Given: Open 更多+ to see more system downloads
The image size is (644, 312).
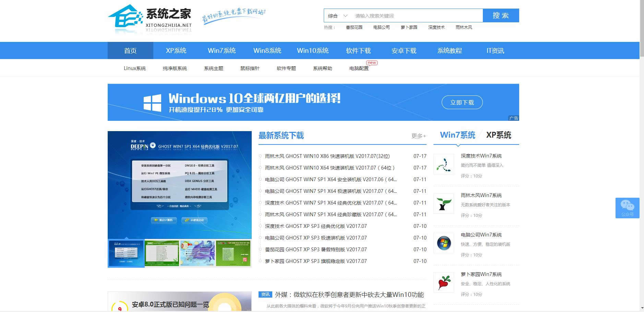Looking at the screenshot, I should point(418,136).
